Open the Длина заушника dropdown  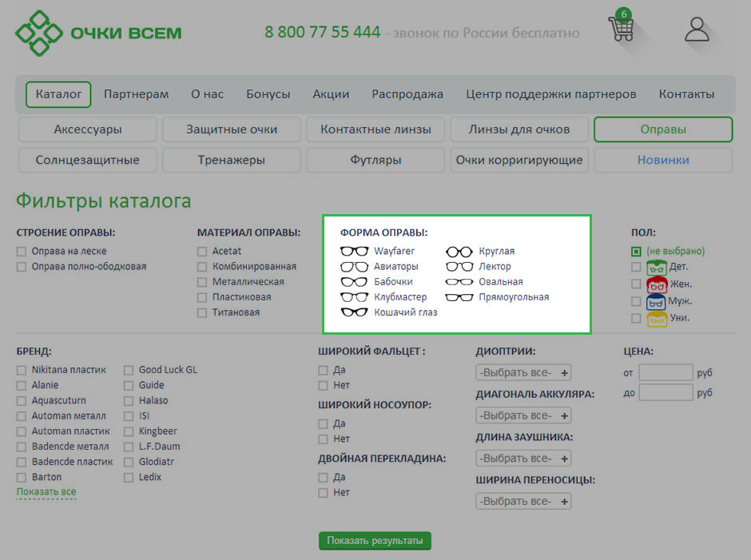[x=523, y=459]
